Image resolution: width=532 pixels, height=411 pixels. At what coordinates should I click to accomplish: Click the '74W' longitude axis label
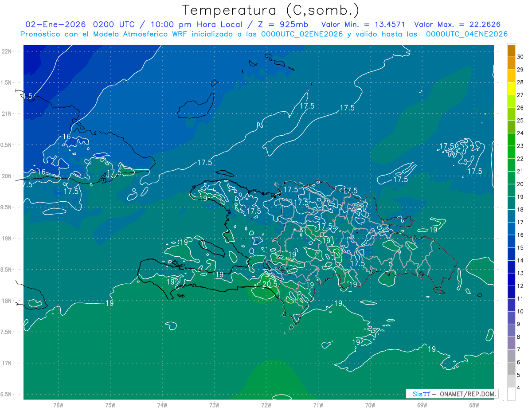coord(162,405)
